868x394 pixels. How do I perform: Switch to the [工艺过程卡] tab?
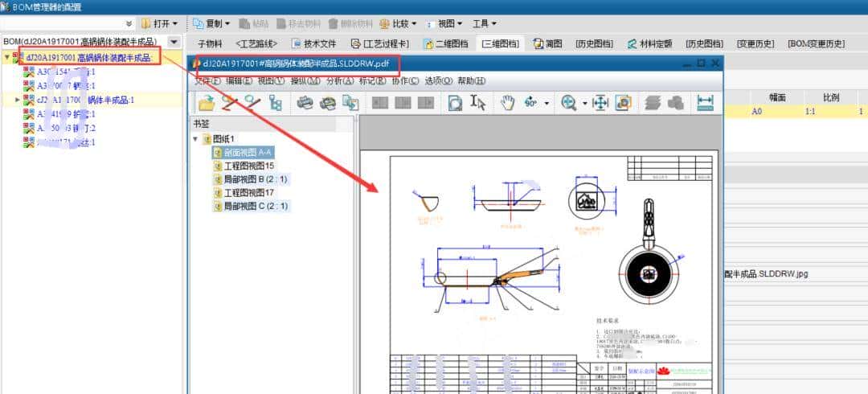click(x=379, y=43)
